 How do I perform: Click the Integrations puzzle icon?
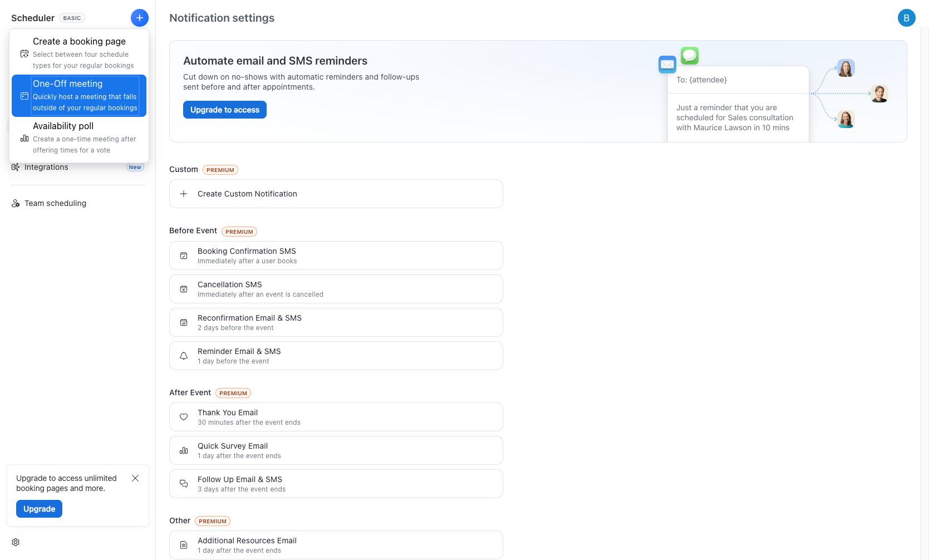pos(16,167)
